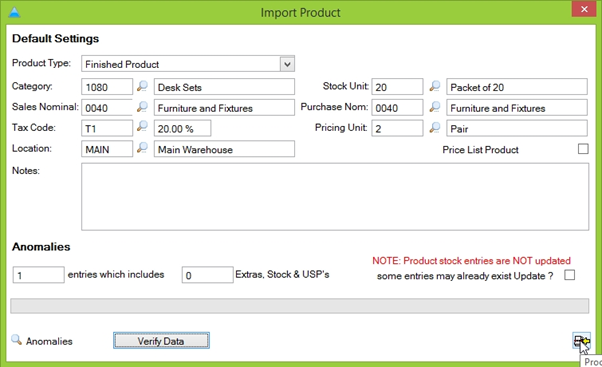Viewport: 602px width, 367px height.
Task: Click the Anomalies label next to bottom magnifier
Action: [x=49, y=341]
